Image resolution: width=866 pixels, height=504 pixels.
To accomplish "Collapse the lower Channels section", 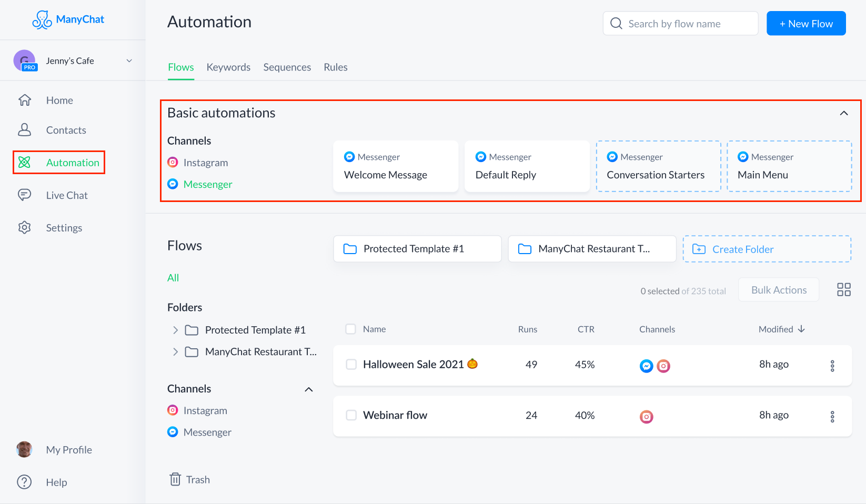I will pos(309,389).
